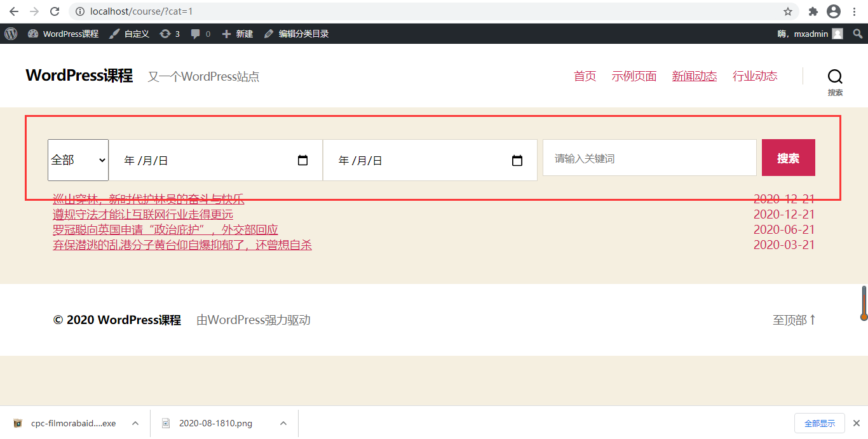Image resolution: width=868 pixels, height=439 pixels.
Task: Open article 罗冠聪向英国申请“政治庇护”，外交部回应
Action: (165, 229)
